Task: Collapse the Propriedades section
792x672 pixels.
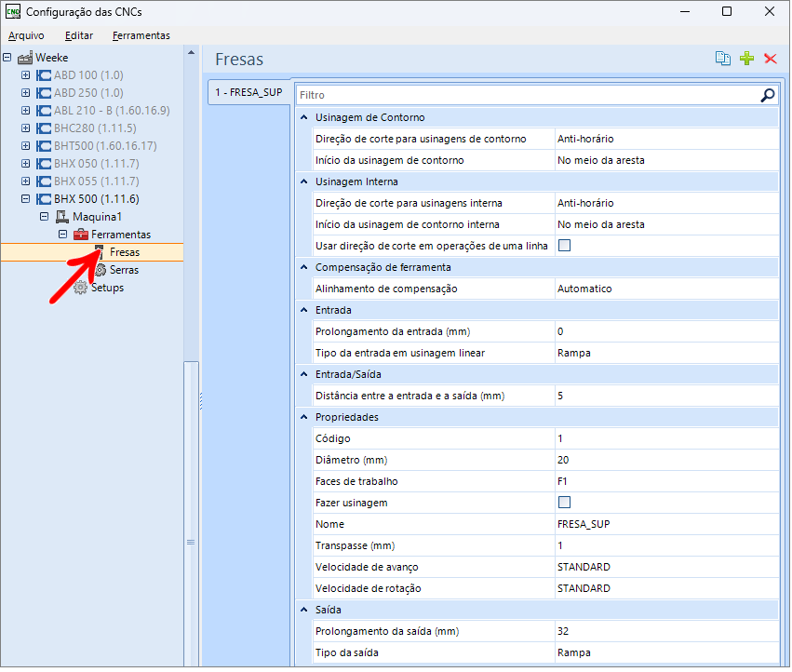Action: [303, 418]
